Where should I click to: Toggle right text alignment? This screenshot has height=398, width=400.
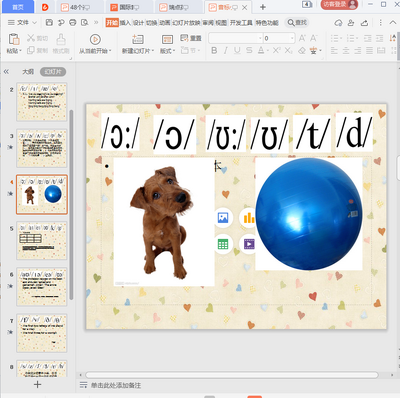tap(358, 51)
